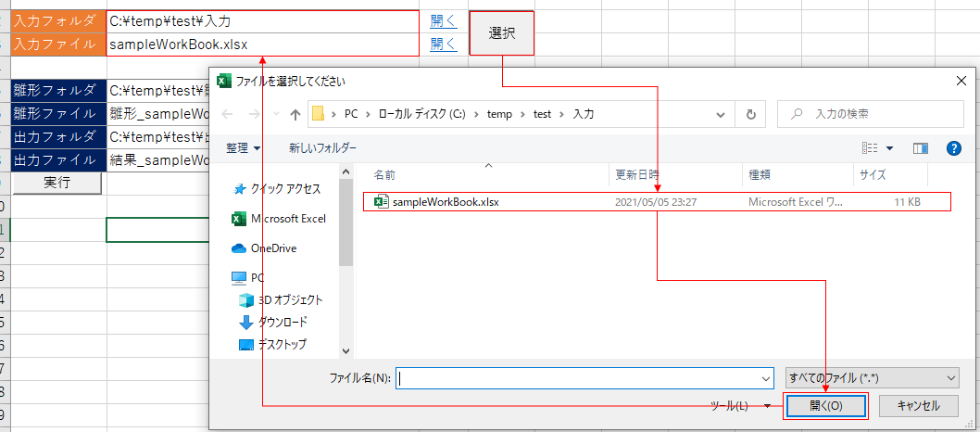Click the 実行 button on sheet
This screenshot has width=980, height=432.
[x=57, y=183]
